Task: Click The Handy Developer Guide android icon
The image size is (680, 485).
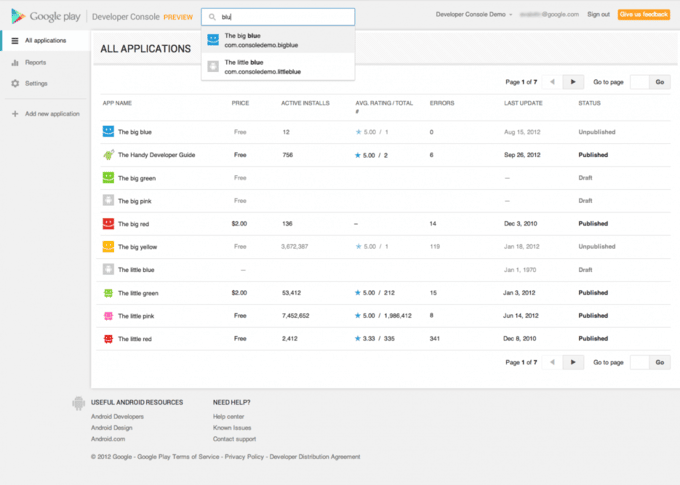Action: click(108, 154)
